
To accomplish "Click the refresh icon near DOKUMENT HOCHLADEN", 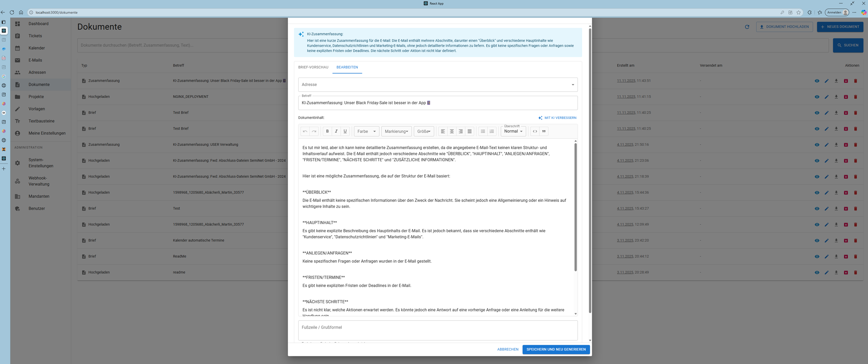I will (x=747, y=27).
